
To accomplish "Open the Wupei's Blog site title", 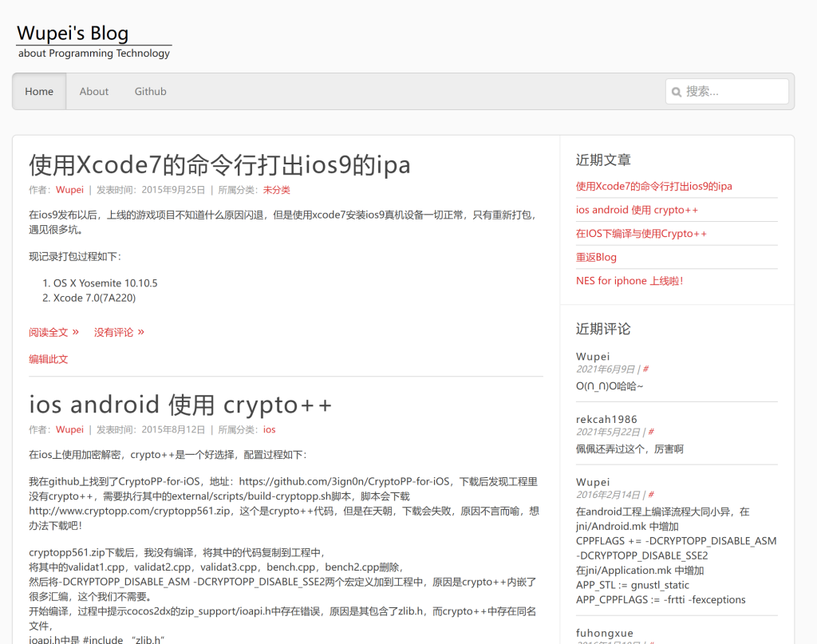I will pyautogui.click(x=73, y=33).
